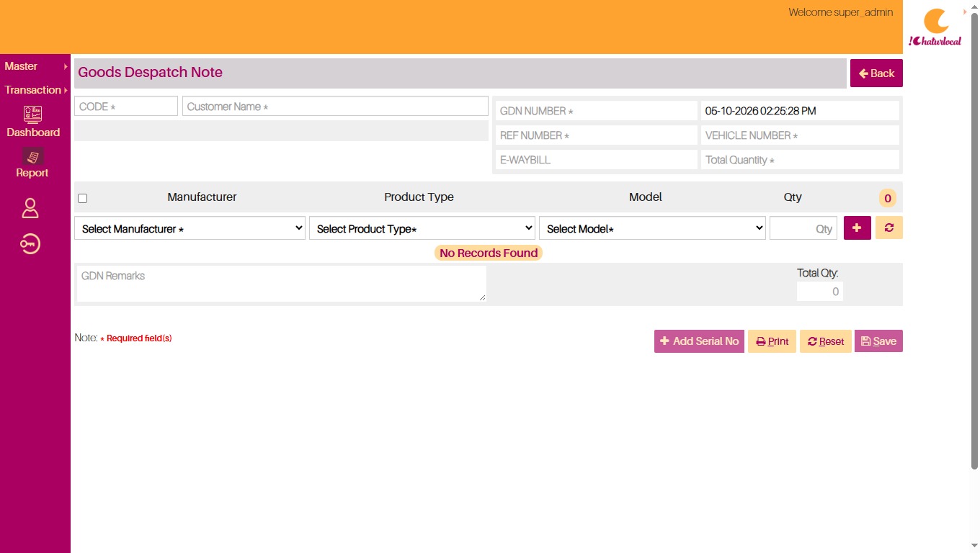
Task: Click the plus add-row icon button
Action: tap(857, 228)
